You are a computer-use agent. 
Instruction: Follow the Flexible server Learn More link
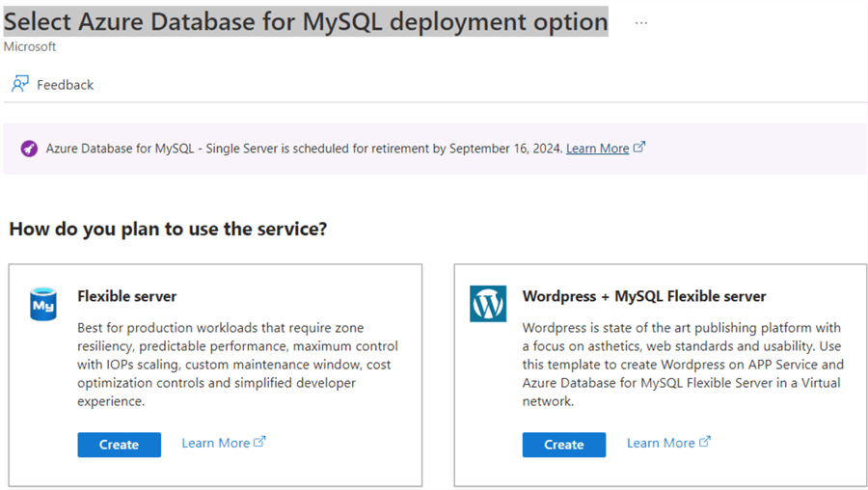[x=215, y=443]
